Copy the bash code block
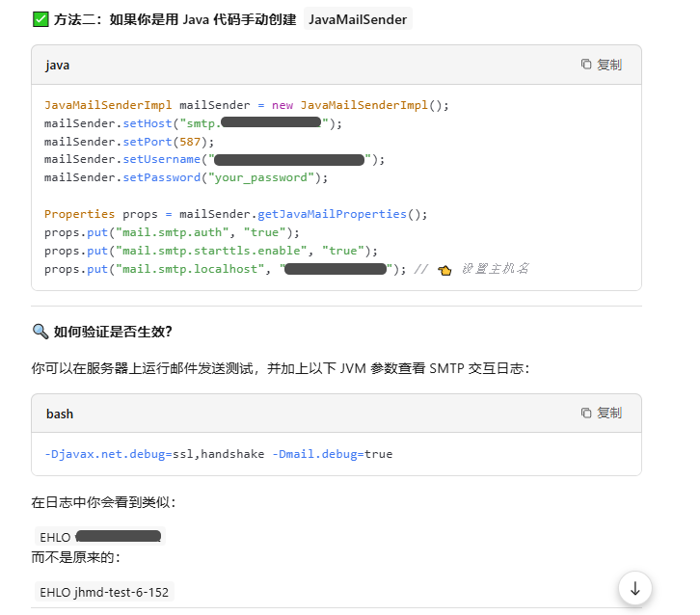The image size is (700, 615). click(601, 413)
